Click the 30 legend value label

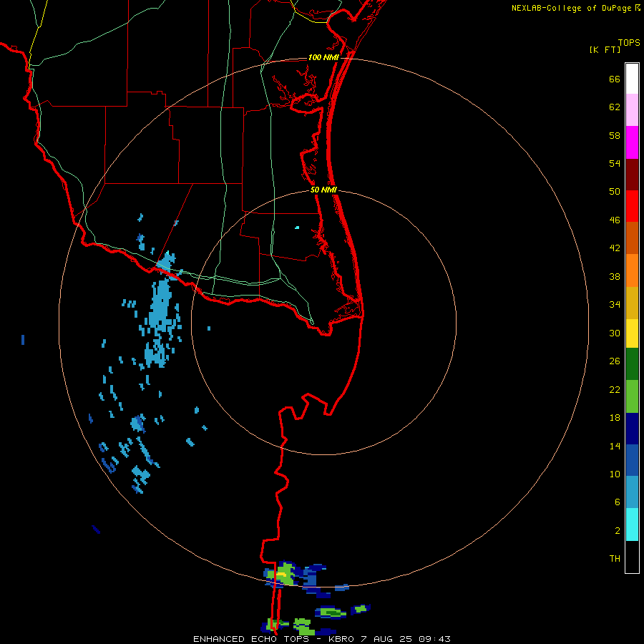[x=615, y=333]
